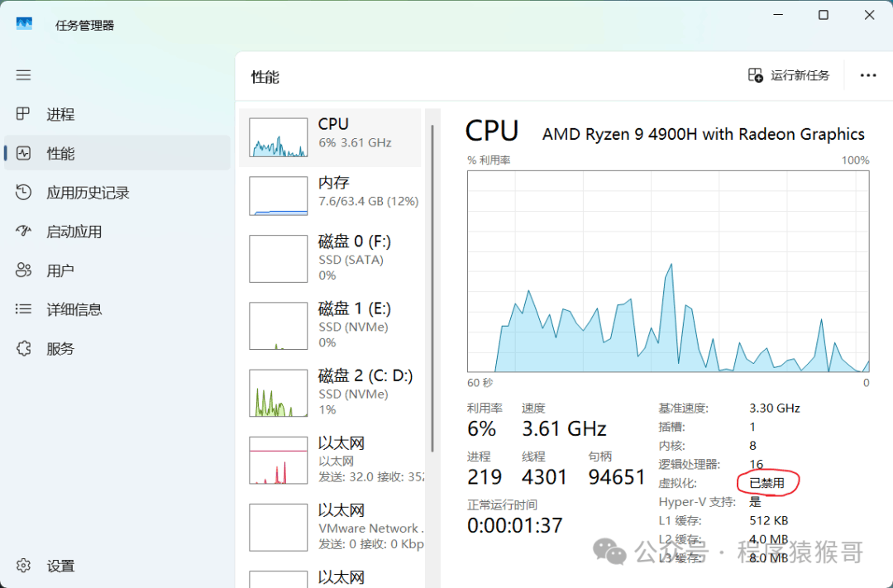Click the 用户 users icon
The width and height of the screenshot is (893, 588).
pos(23,270)
